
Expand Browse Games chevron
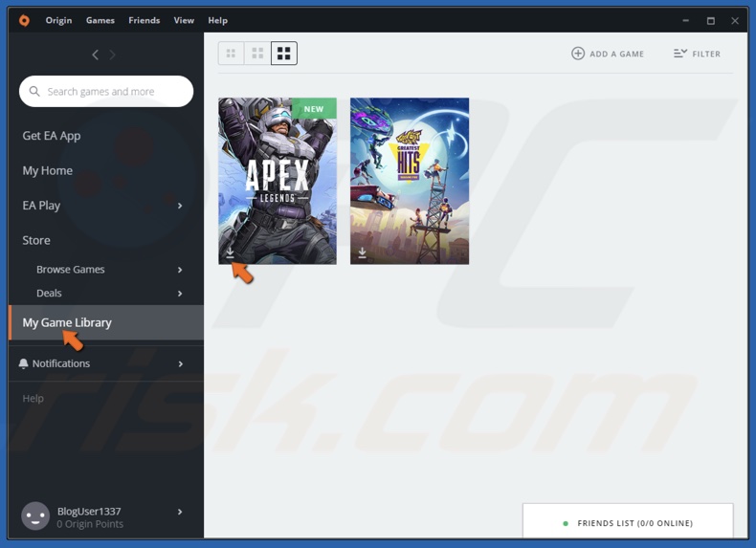[x=180, y=270]
